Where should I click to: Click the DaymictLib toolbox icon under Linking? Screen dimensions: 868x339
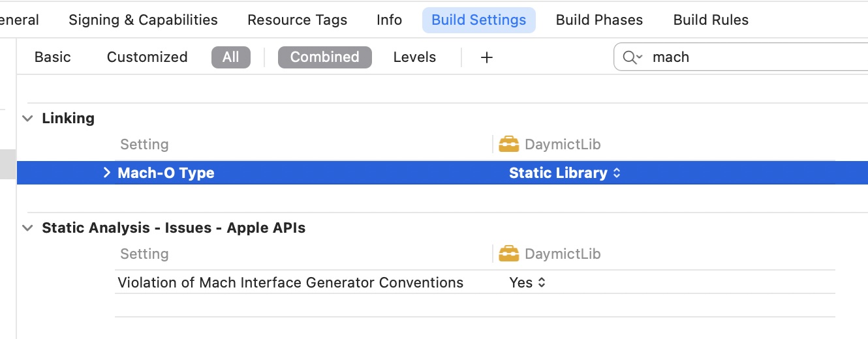tap(508, 144)
